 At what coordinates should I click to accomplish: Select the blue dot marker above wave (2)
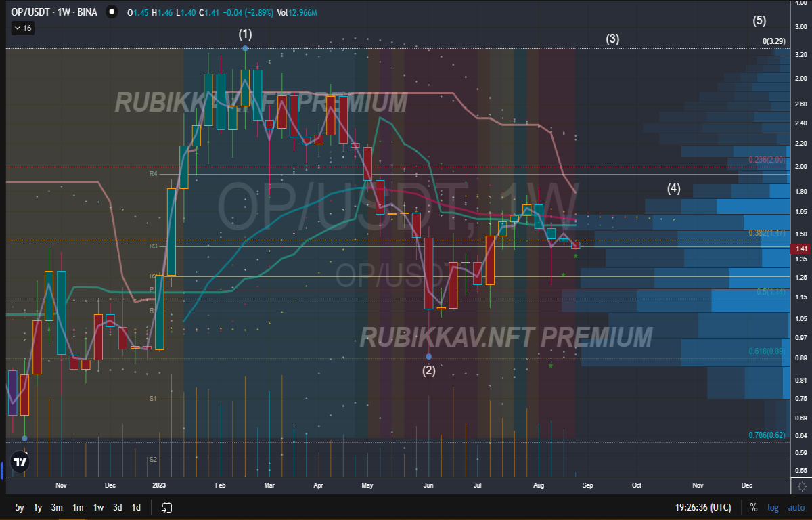pyautogui.click(x=429, y=356)
